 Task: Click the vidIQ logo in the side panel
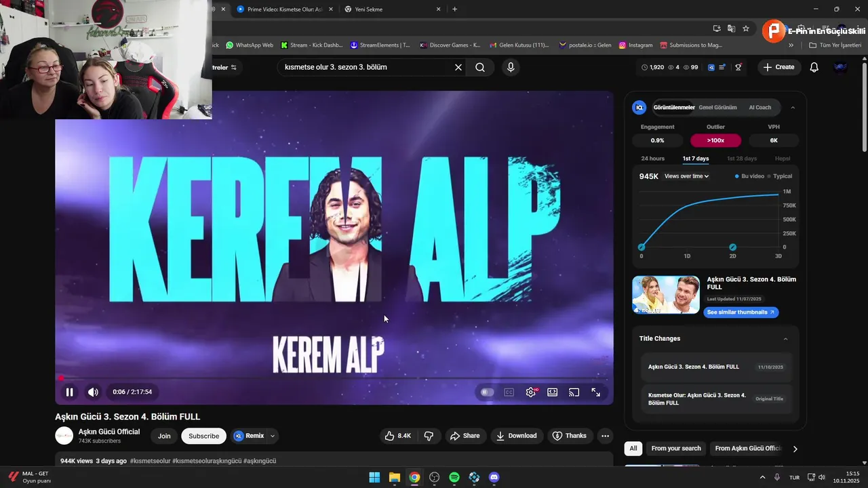click(639, 107)
